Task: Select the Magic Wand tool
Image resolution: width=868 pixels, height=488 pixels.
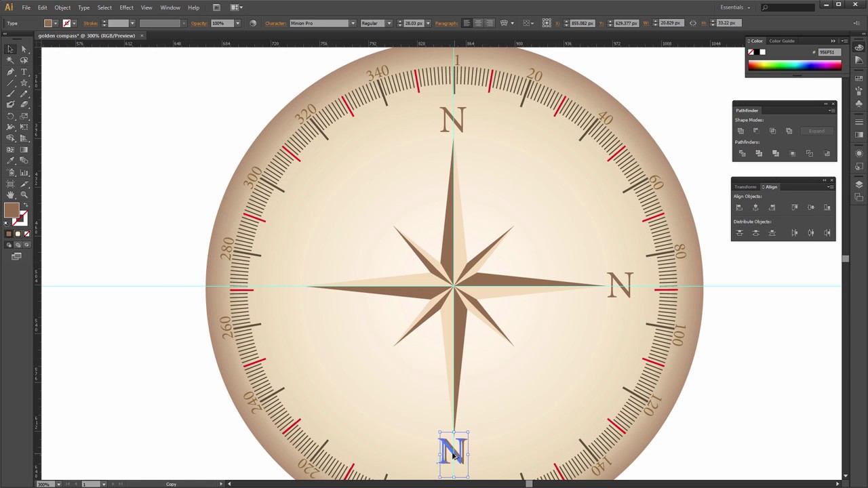Action: point(10,60)
